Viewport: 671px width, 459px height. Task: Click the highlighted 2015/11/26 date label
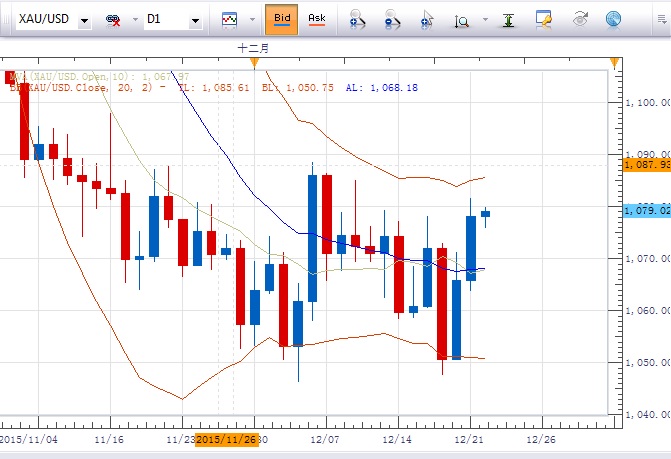coord(227,439)
